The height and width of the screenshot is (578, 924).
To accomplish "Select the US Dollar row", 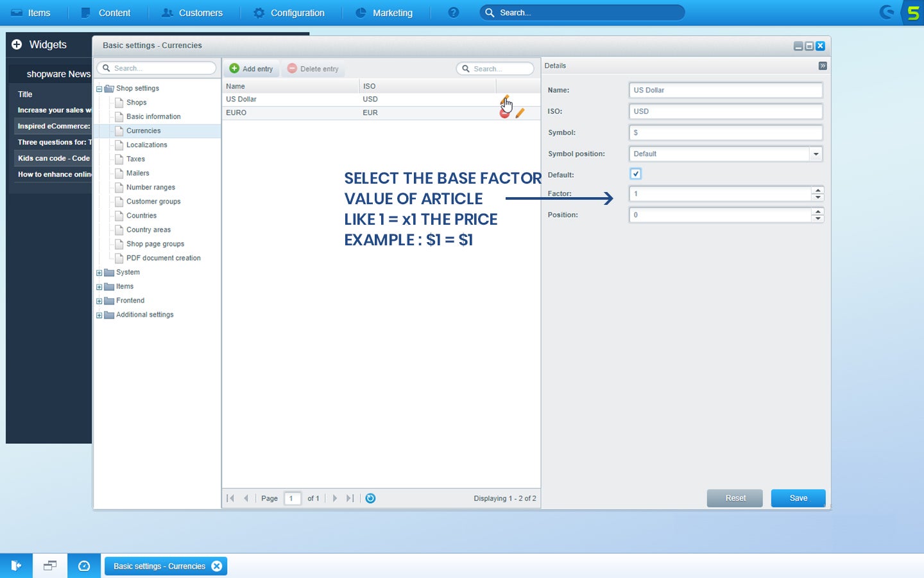I will tap(381, 100).
